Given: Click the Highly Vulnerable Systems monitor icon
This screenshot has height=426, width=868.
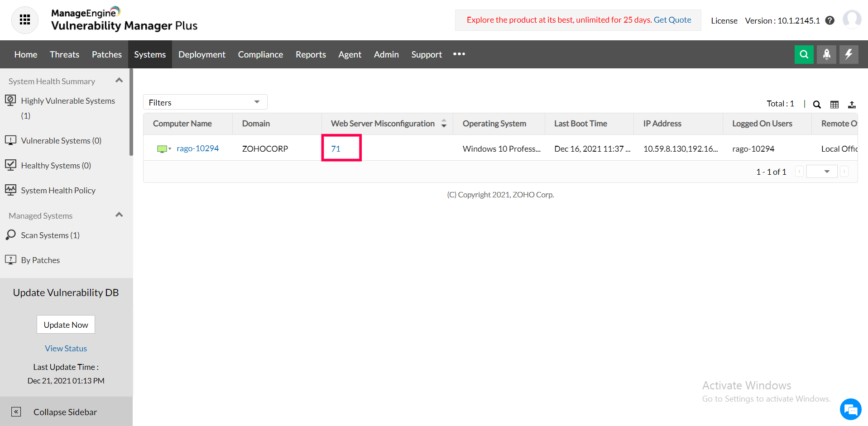Looking at the screenshot, I should click(10, 100).
